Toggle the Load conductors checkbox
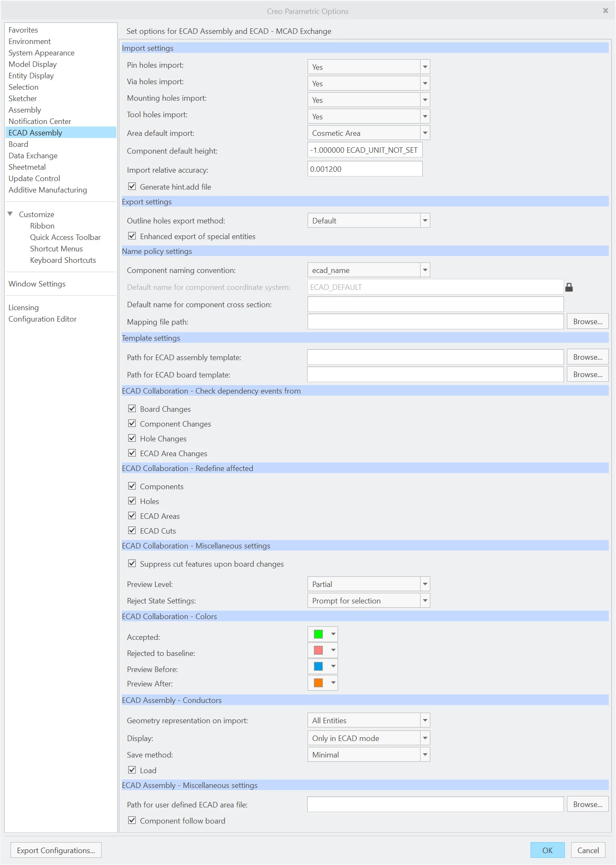The width and height of the screenshot is (616, 865). pos(132,770)
